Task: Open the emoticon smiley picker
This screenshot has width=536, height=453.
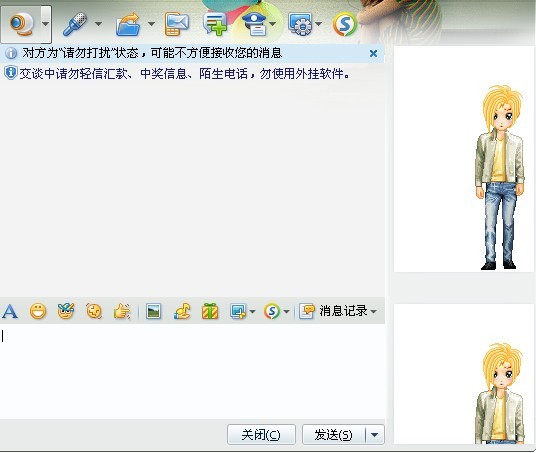Action: pyautogui.click(x=38, y=311)
